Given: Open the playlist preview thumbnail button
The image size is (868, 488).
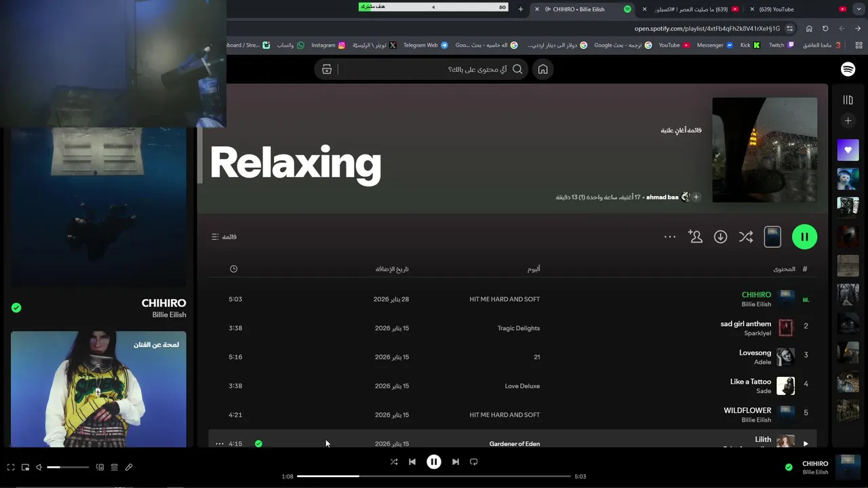Looking at the screenshot, I should 772,237.
